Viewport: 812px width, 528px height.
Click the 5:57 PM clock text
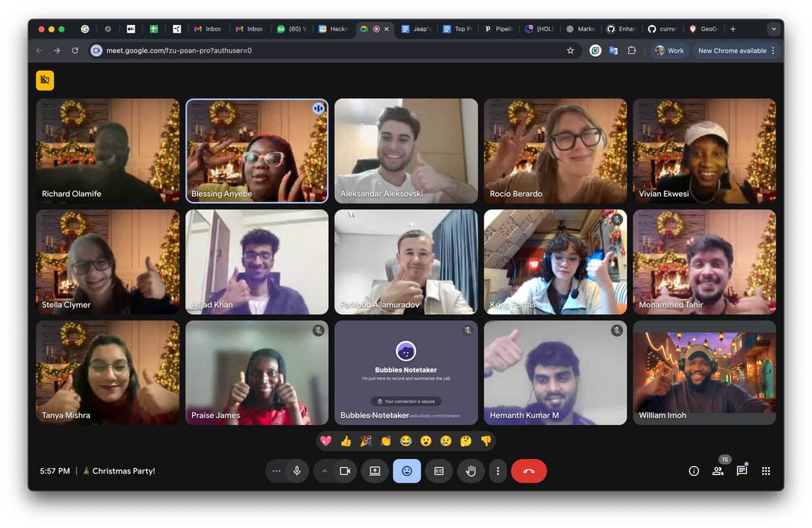click(55, 471)
